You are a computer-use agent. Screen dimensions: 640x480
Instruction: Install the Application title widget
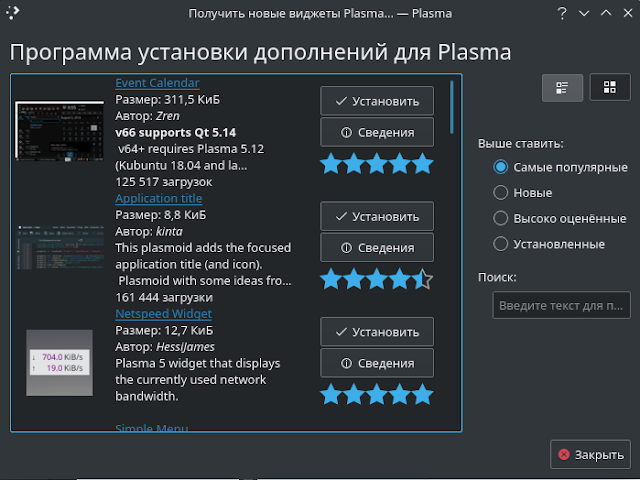coord(377,216)
